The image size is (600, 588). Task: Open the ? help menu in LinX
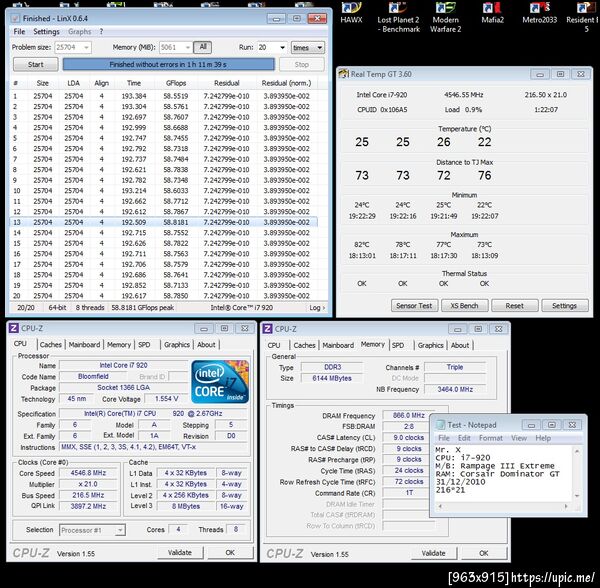click(101, 31)
